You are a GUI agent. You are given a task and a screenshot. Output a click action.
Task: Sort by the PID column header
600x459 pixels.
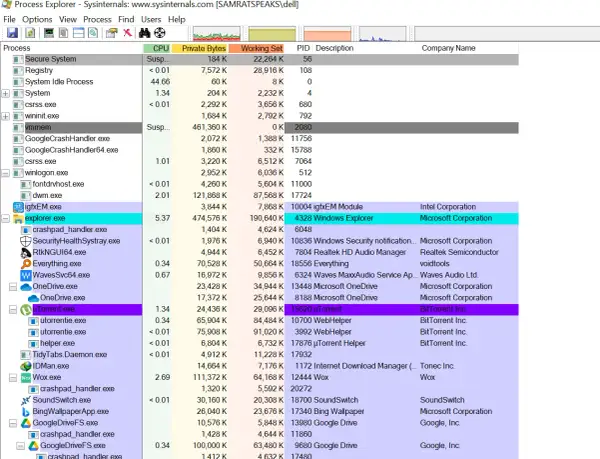[x=299, y=48]
